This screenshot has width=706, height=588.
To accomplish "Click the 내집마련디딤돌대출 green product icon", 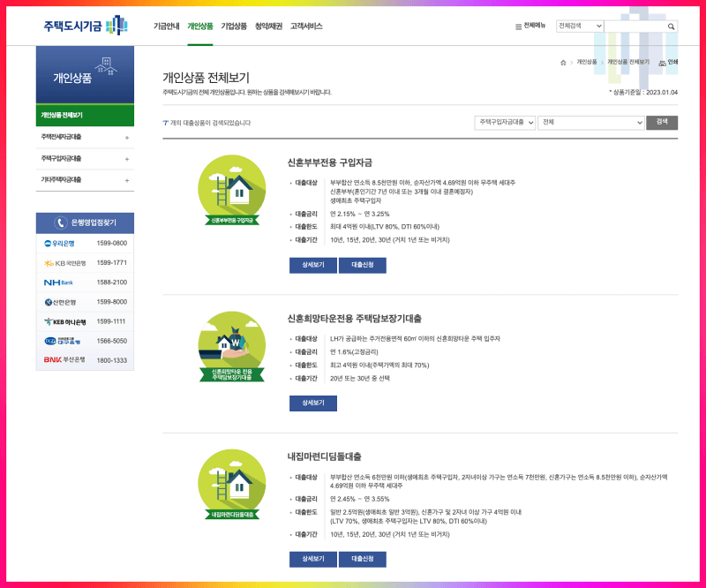I will 230,485.
